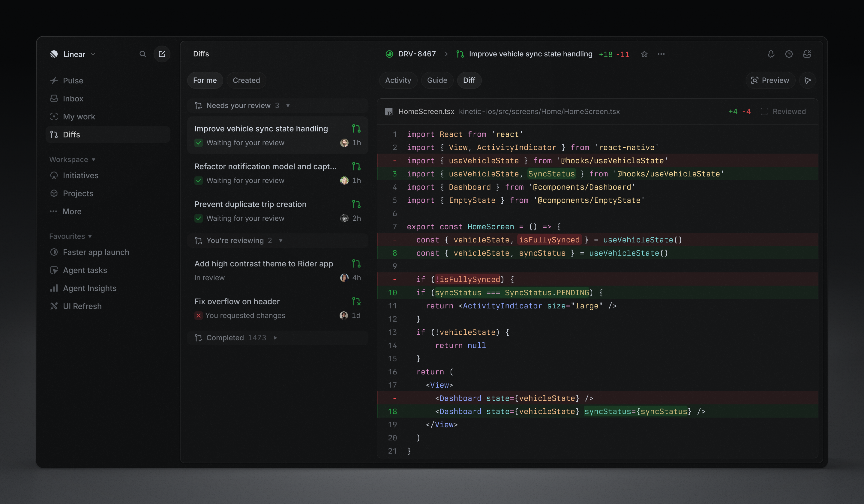Open the history clock icon
The image size is (864, 504).
coord(789,54)
